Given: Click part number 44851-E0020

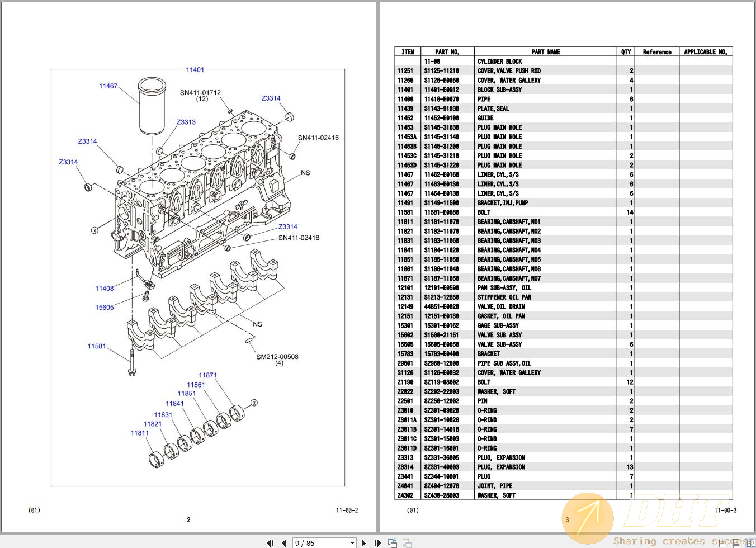Looking at the screenshot, I should point(442,307).
